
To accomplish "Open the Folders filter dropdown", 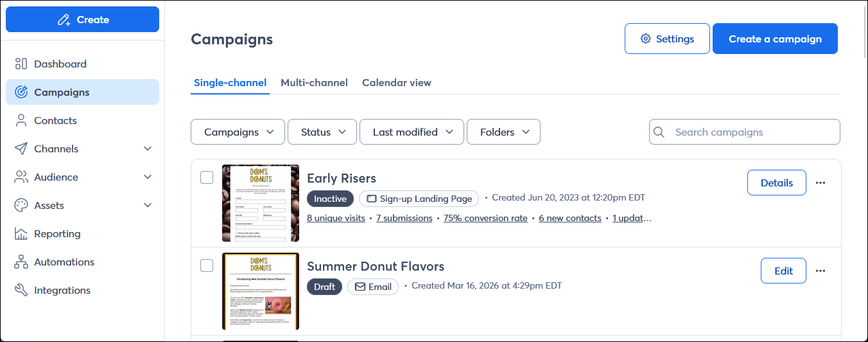I will point(503,132).
